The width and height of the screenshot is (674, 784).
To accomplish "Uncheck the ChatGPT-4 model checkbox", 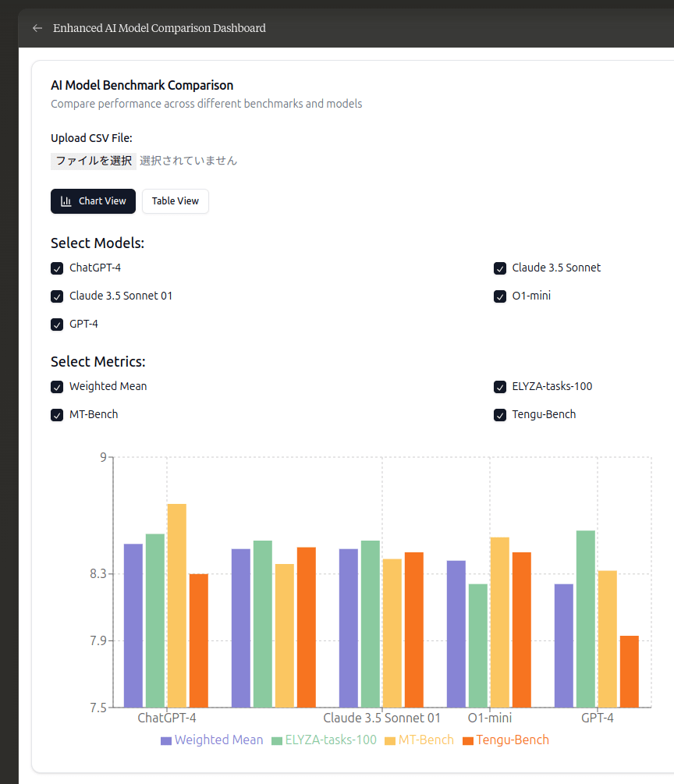I will click(x=57, y=268).
